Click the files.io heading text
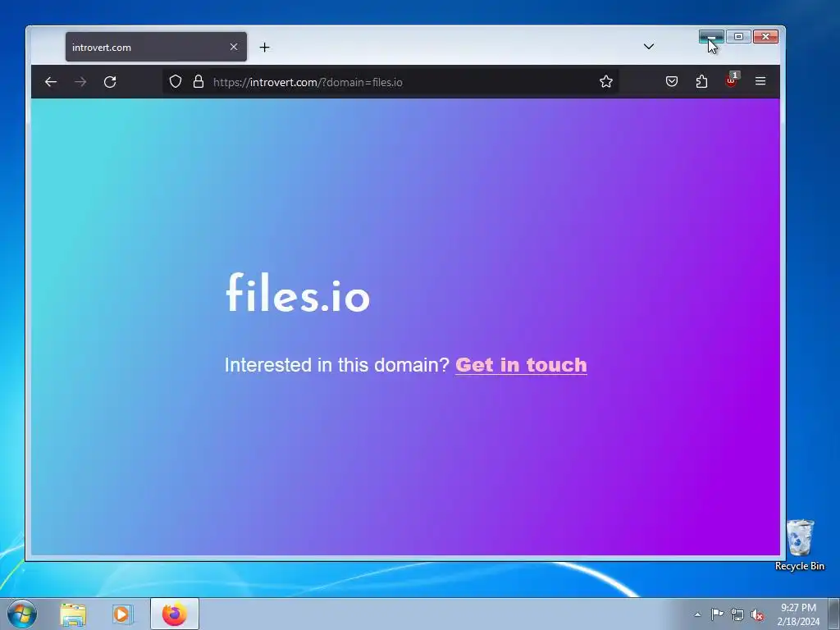 click(x=298, y=293)
